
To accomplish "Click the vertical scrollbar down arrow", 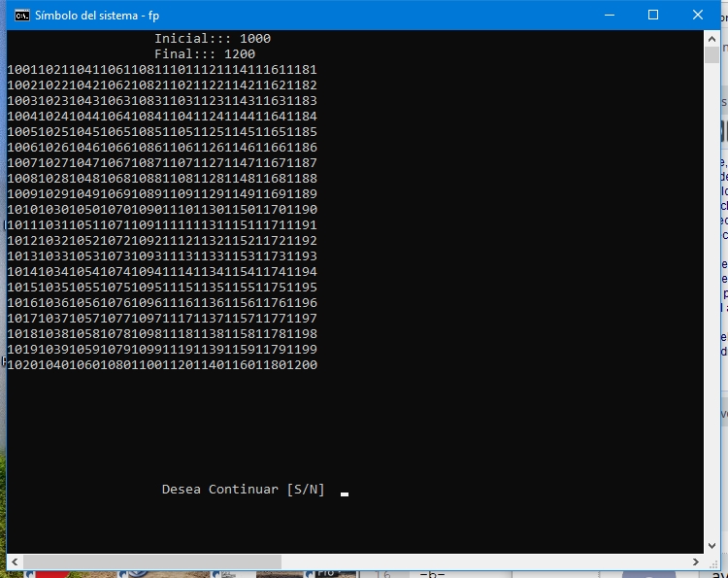I will 711,546.
